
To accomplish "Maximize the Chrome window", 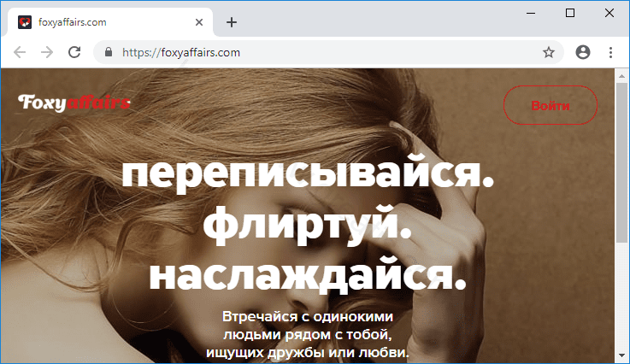I will click(570, 12).
